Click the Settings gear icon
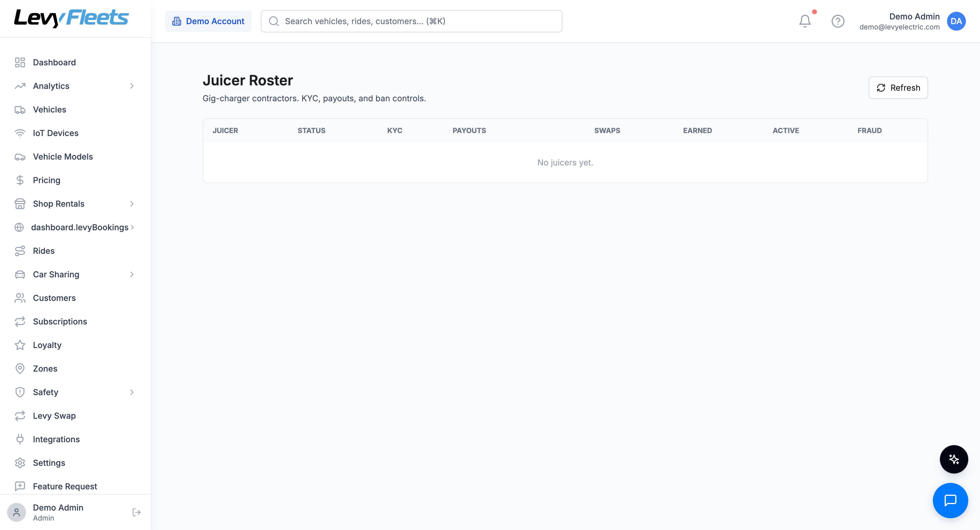Screen dimensions: 980x530 click(20, 463)
